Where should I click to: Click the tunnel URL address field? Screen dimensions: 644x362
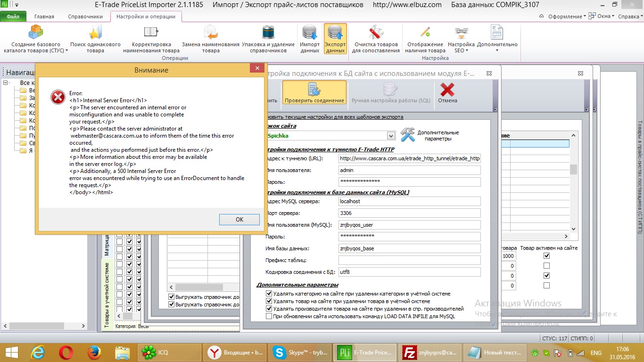coord(409,159)
